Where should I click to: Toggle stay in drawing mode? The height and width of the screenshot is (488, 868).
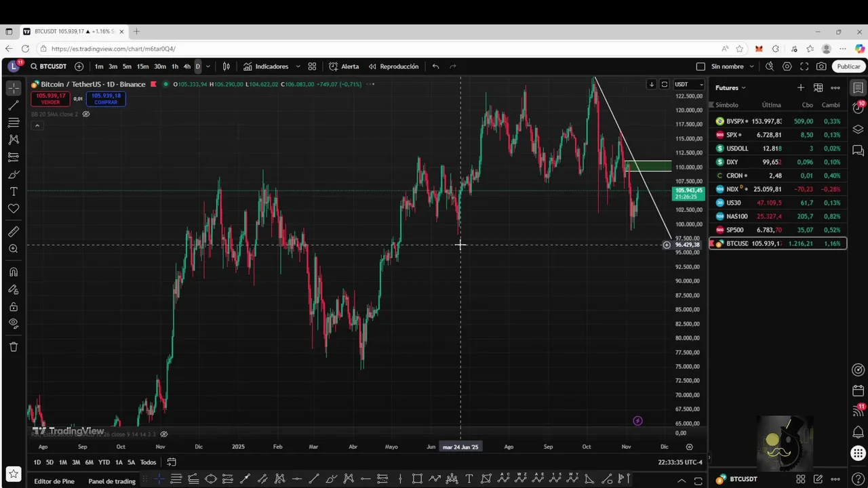(14, 289)
